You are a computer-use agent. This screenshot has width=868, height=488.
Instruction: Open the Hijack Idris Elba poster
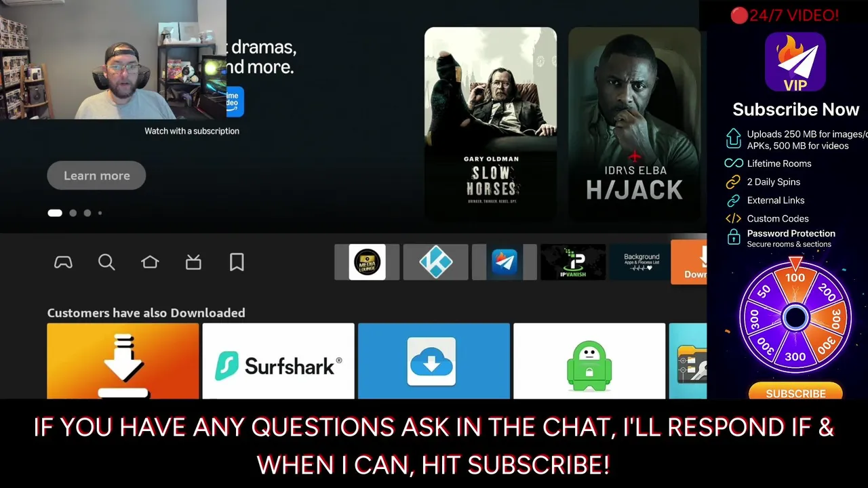coord(634,125)
